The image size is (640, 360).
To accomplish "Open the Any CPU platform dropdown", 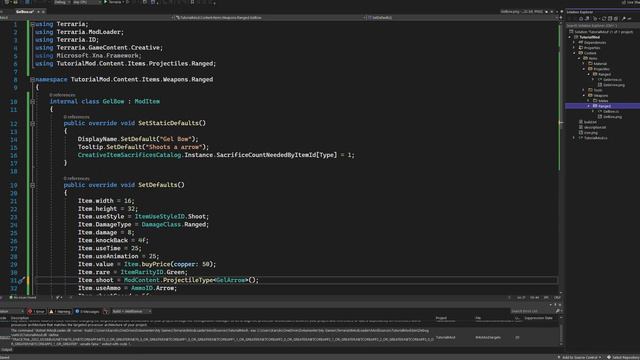I will (x=86, y=2).
